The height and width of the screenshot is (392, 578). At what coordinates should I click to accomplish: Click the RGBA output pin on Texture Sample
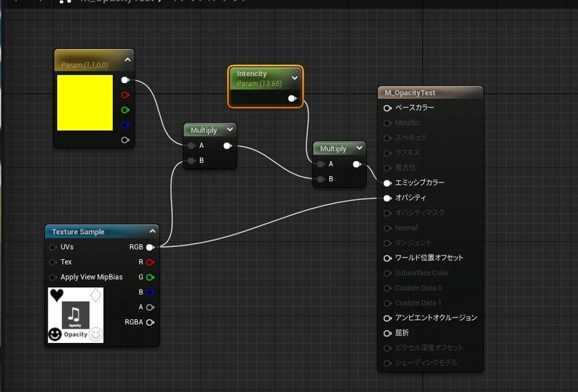[150, 323]
